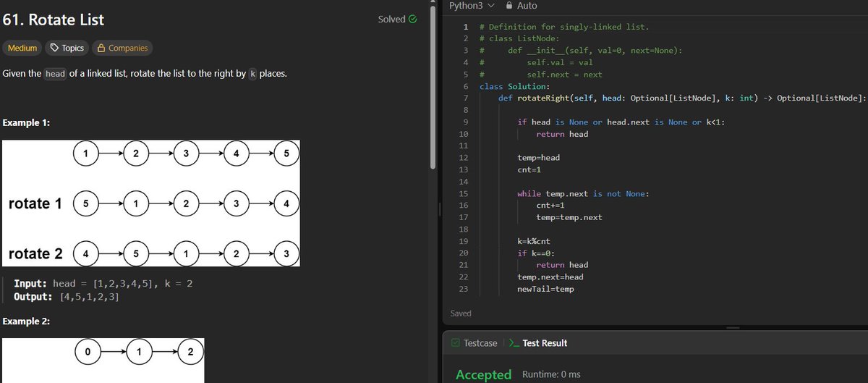Click the Example 2 linked list diagram
This screenshot has height=383, width=868.
pyautogui.click(x=103, y=361)
